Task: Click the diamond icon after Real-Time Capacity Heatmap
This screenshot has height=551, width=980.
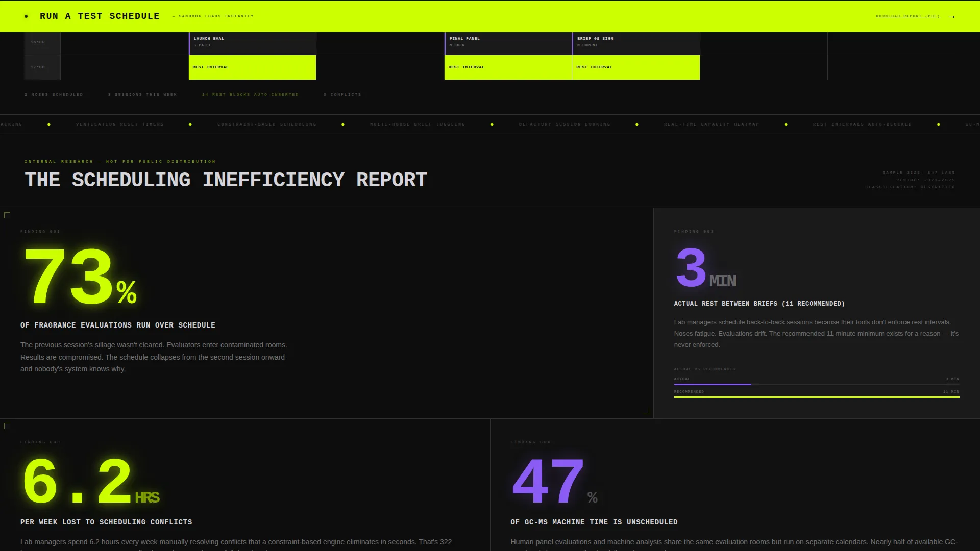Action: (x=786, y=124)
